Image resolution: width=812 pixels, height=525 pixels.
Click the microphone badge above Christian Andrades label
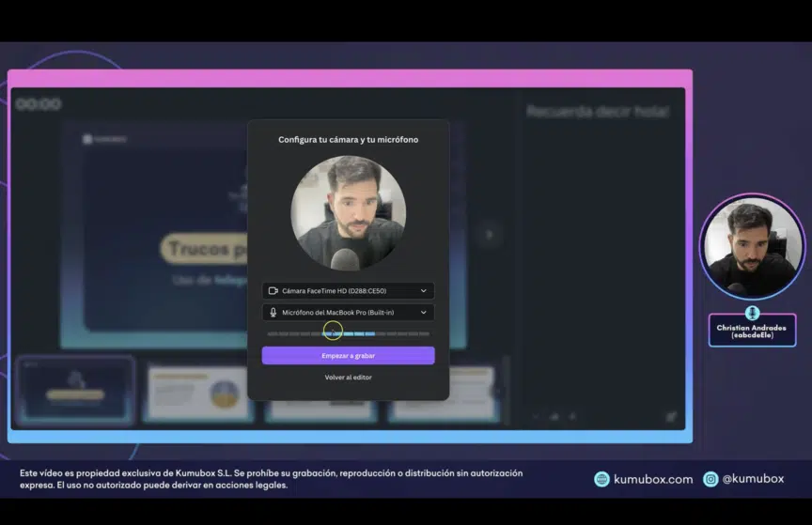752,312
